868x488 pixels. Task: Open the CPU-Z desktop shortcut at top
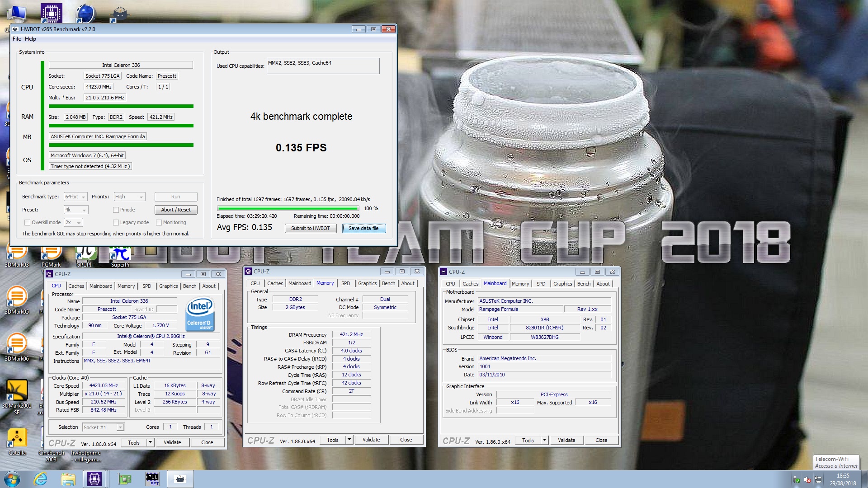click(51, 13)
